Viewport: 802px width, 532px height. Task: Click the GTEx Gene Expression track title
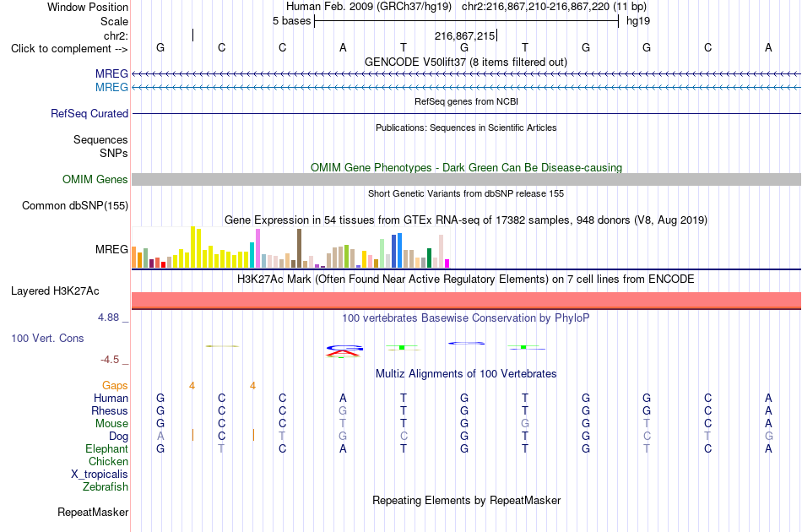click(x=466, y=220)
